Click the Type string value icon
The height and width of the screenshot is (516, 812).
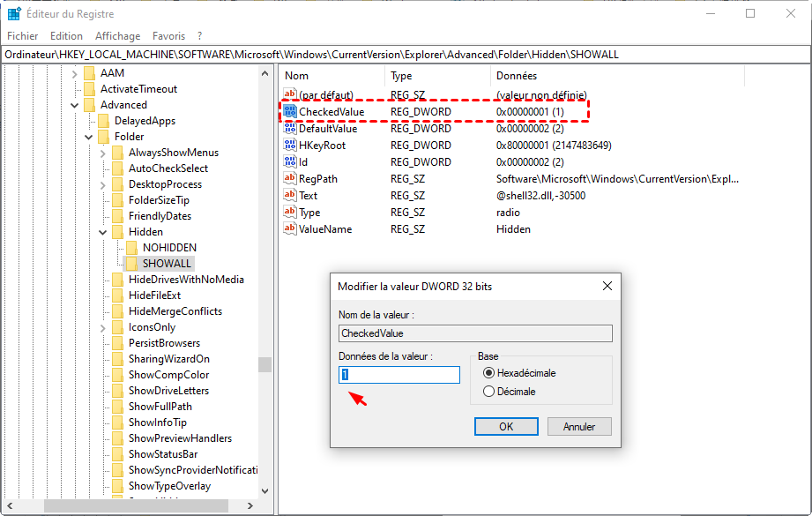pyautogui.click(x=290, y=212)
